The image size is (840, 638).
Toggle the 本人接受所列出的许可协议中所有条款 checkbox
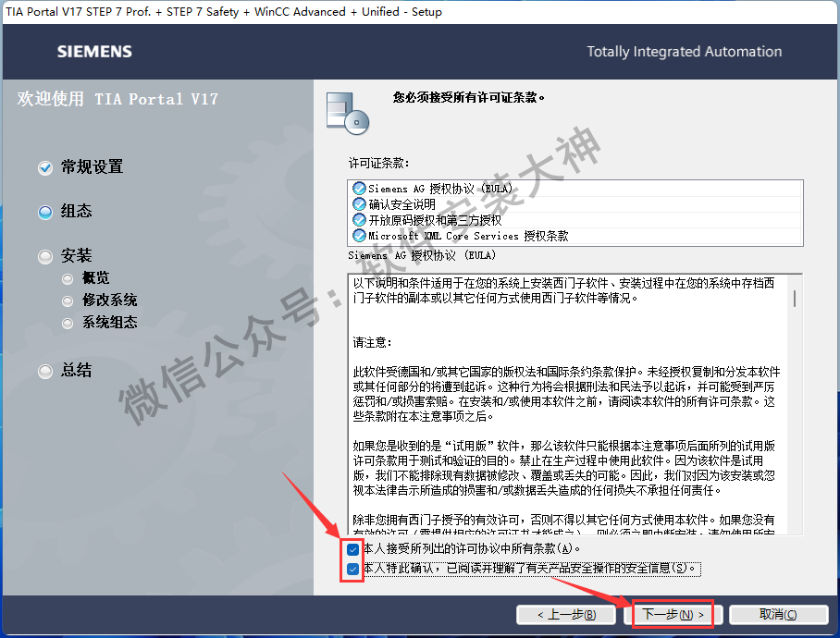click(x=352, y=549)
